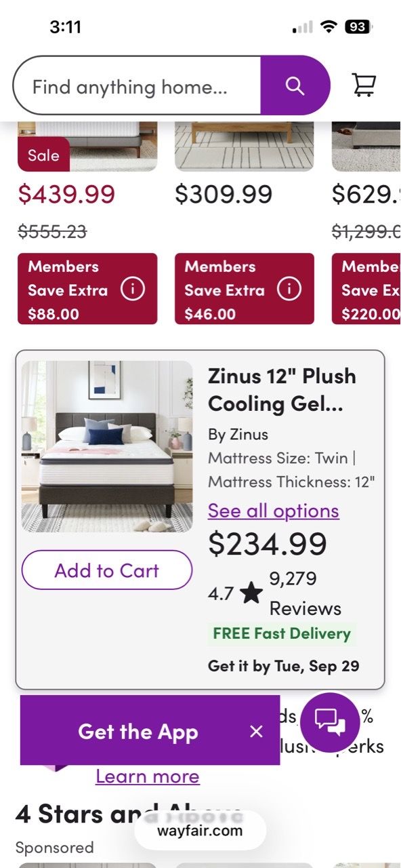The image size is (401, 868).
Task: Open Zinus 12" Plush Cooling Gel title
Action: pos(282,389)
